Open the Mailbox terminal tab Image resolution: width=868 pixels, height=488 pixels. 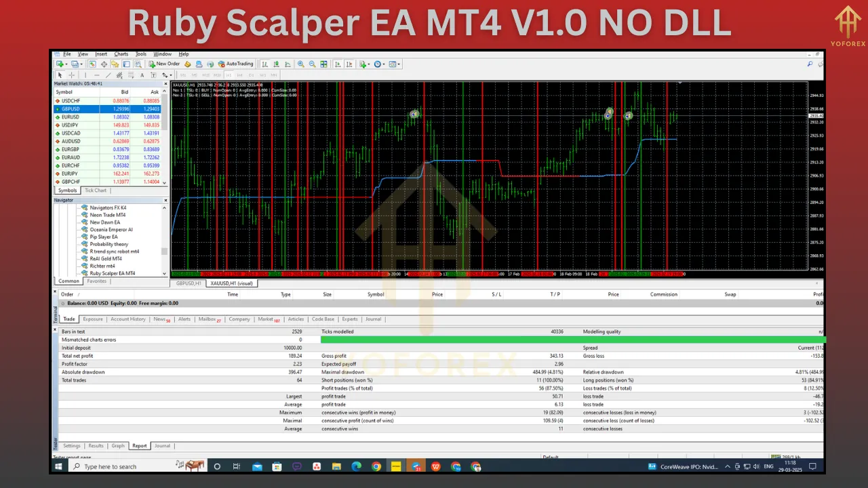(210, 319)
